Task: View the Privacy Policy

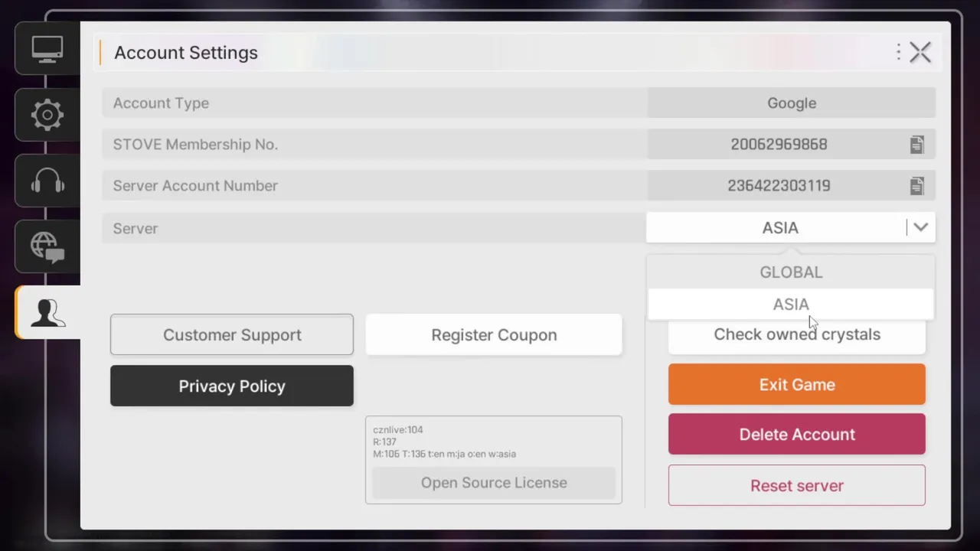Action: [x=232, y=386]
